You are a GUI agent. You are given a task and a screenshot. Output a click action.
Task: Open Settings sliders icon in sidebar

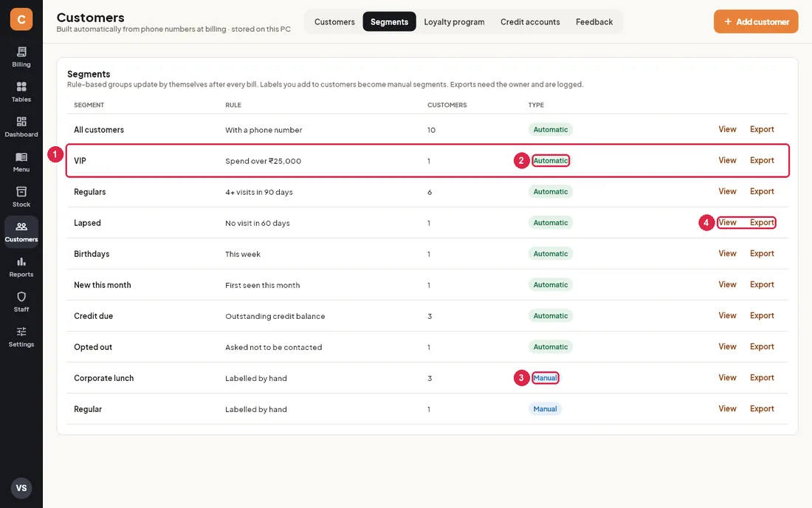click(x=21, y=337)
